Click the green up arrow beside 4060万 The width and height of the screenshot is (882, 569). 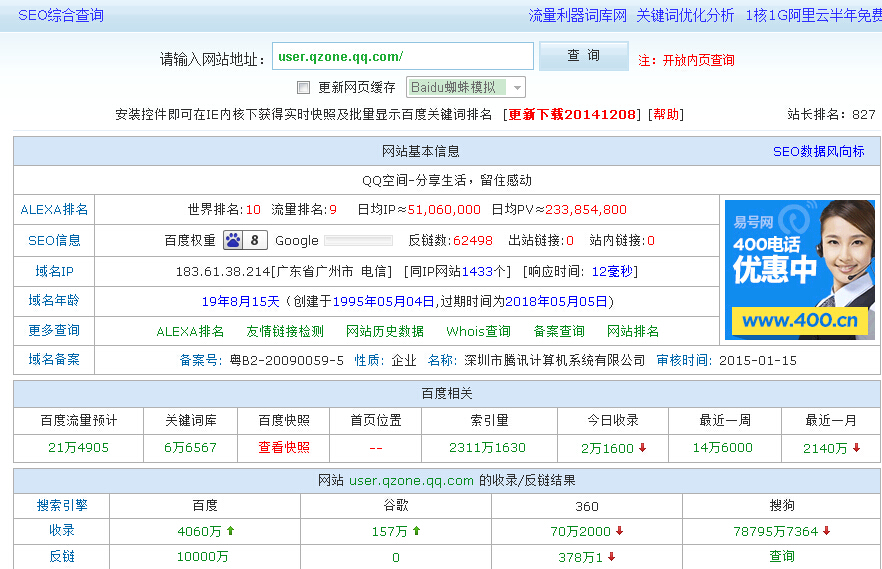pos(231,531)
